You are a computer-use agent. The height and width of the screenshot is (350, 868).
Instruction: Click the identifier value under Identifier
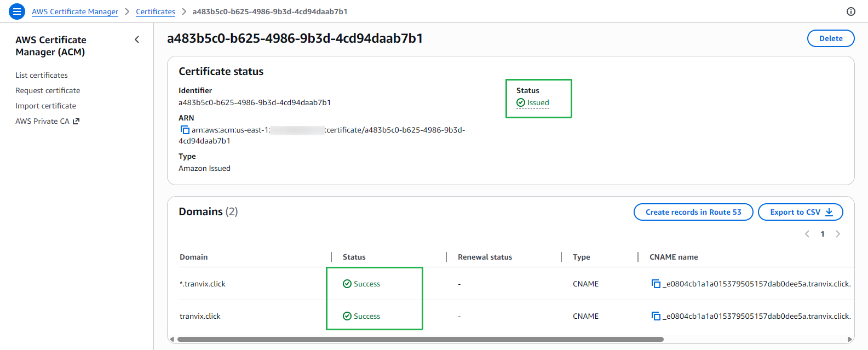tap(255, 102)
